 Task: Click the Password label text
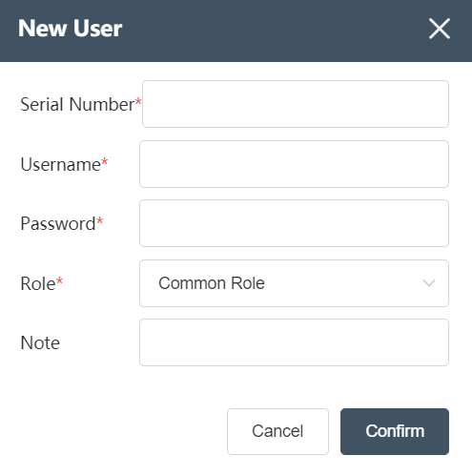pos(58,223)
